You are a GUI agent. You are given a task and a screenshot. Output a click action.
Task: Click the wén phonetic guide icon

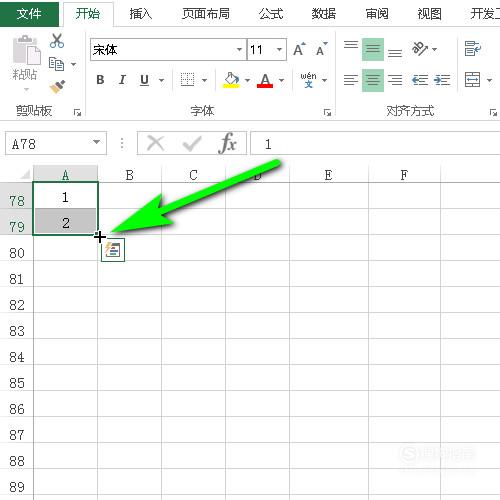coord(309,80)
